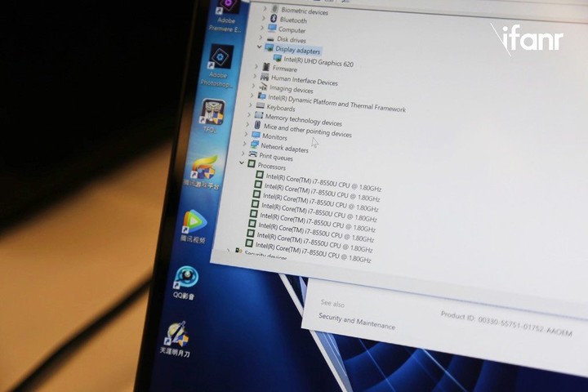The height and width of the screenshot is (392, 588).
Task: Select Mice and other pointing devices
Action: (x=308, y=131)
